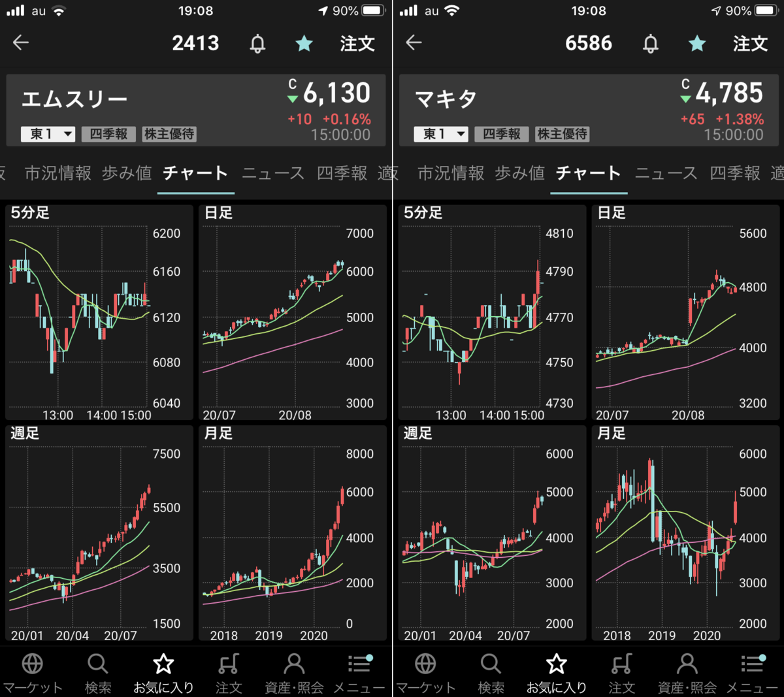
Task: Select the チャート tab on the right screen
Action: [x=588, y=173]
